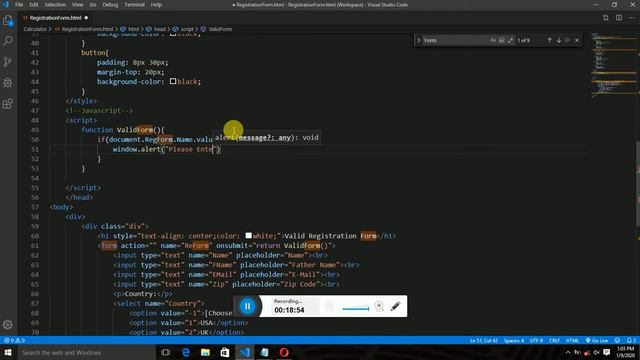Open File Explorer from taskbar
The width and height of the screenshot is (640, 360).
[205, 352]
